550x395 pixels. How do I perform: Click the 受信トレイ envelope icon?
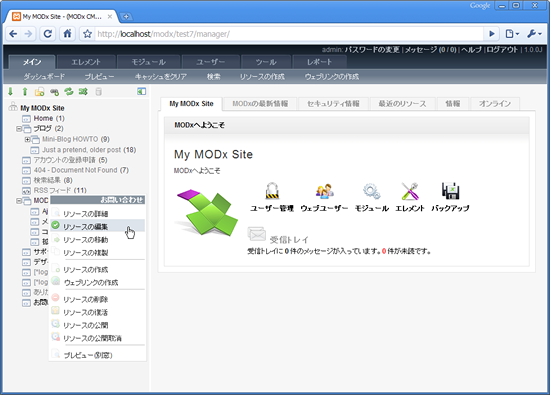point(257,234)
